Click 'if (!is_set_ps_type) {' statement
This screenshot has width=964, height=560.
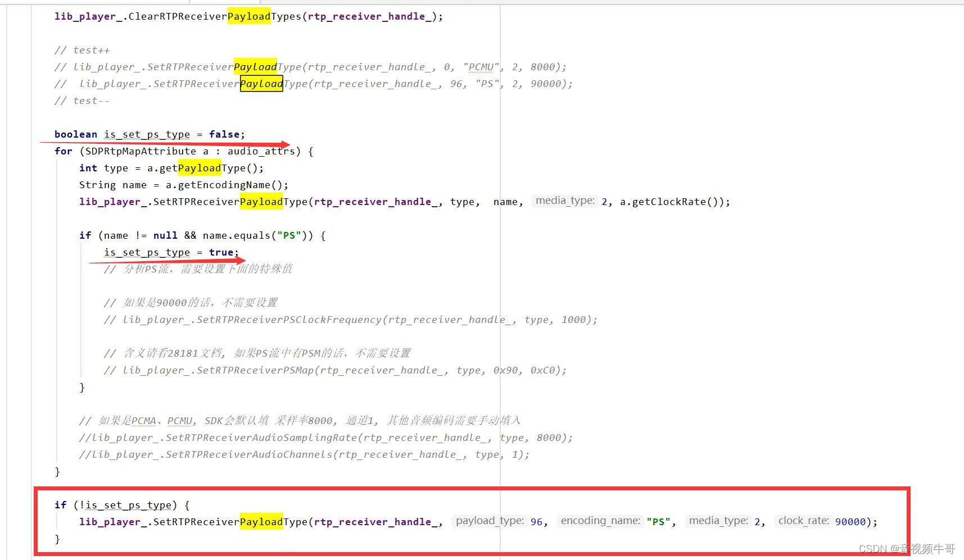click(x=122, y=505)
